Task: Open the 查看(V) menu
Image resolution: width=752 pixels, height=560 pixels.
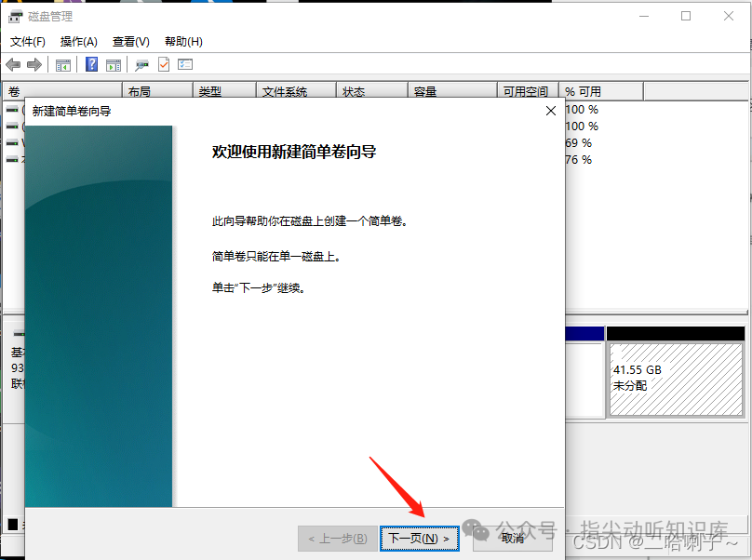Action: [130, 42]
